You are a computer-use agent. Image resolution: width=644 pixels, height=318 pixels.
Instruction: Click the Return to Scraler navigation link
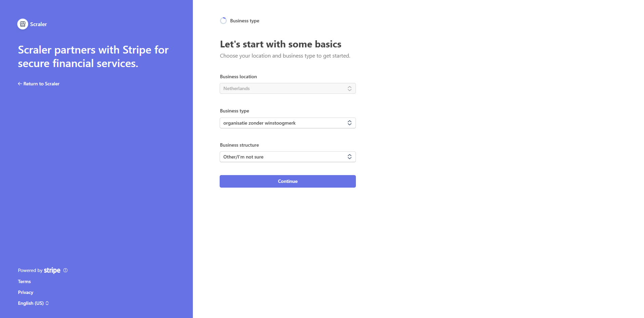click(x=41, y=84)
